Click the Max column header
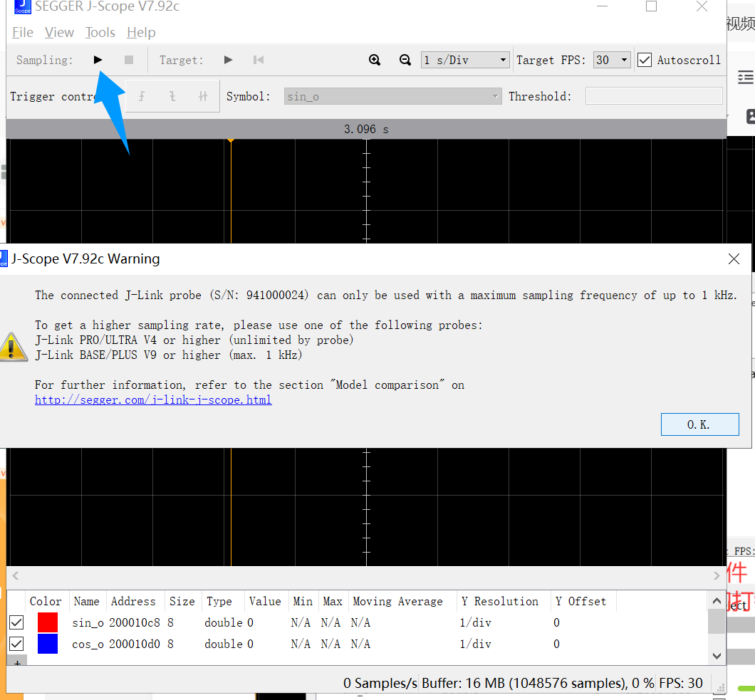Viewport: 755px width, 700px height. pos(333,601)
